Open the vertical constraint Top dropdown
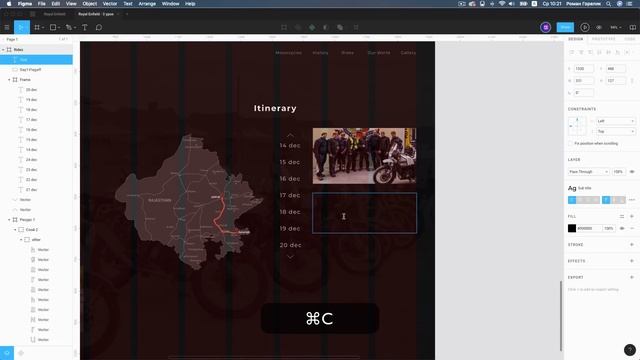Viewport: 640px width, 360px height. tap(616, 131)
